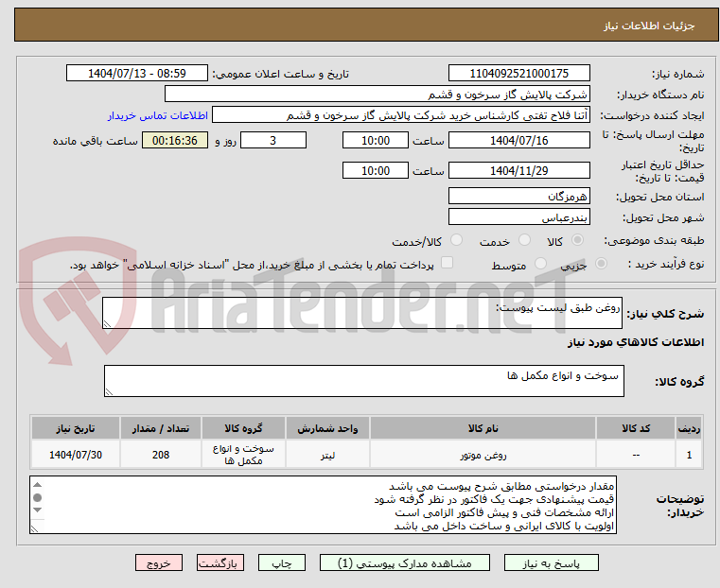
Task: Click the تاریخ نیاز column header
Action: 76,428
